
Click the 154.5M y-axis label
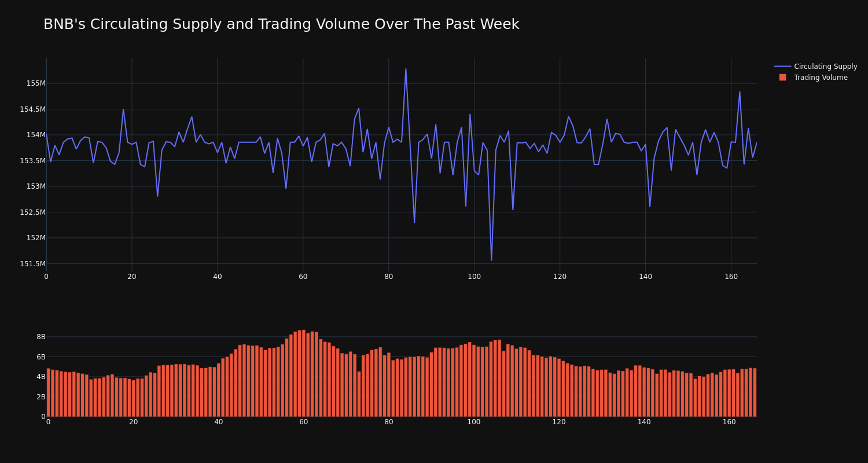point(32,109)
